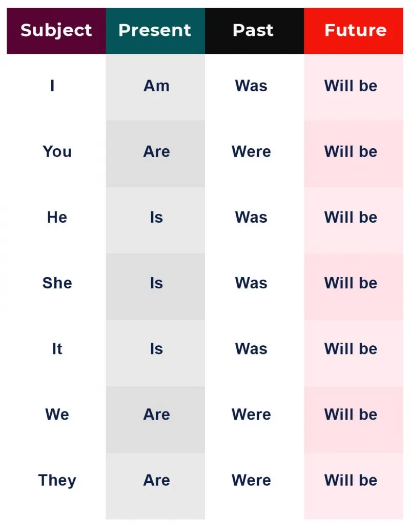Image resolution: width=410 pixels, height=532 pixels.
Task: Select the subject 'She'
Action: point(57,283)
